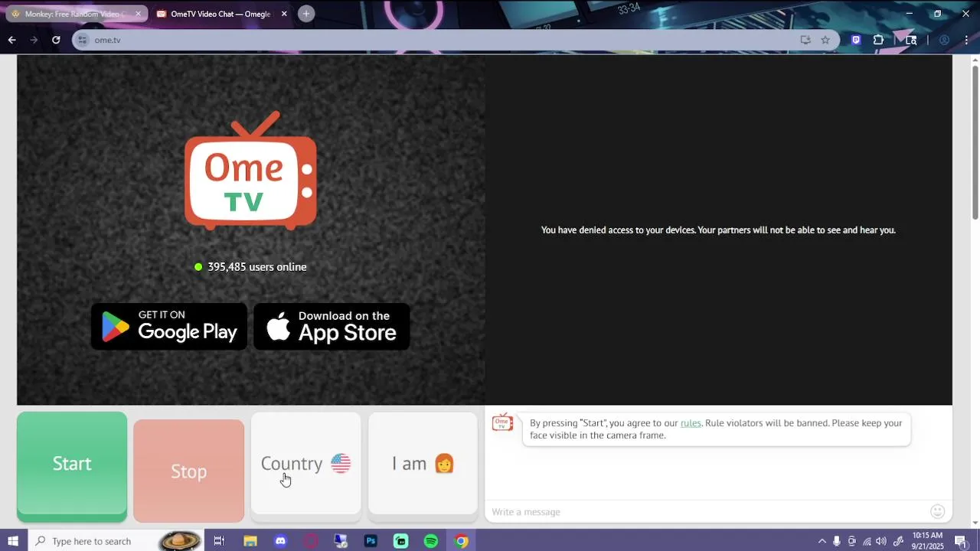Click the devices denied access message

718,230
